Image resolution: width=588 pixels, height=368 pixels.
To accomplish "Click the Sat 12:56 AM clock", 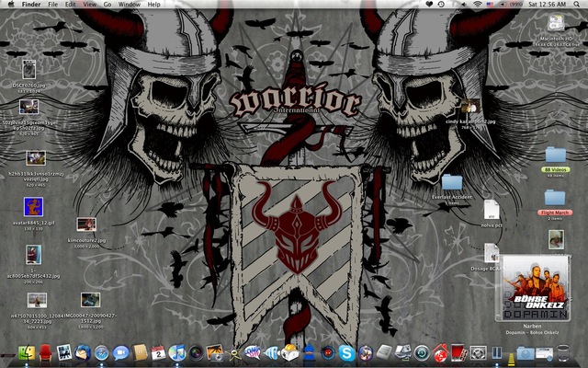I will click(x=548, y=4).
